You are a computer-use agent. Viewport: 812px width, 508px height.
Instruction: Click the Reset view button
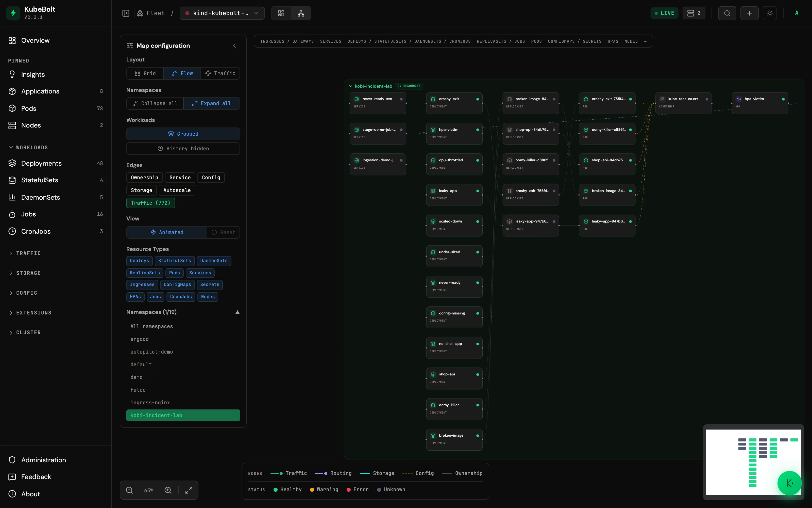tap(224, 232)
